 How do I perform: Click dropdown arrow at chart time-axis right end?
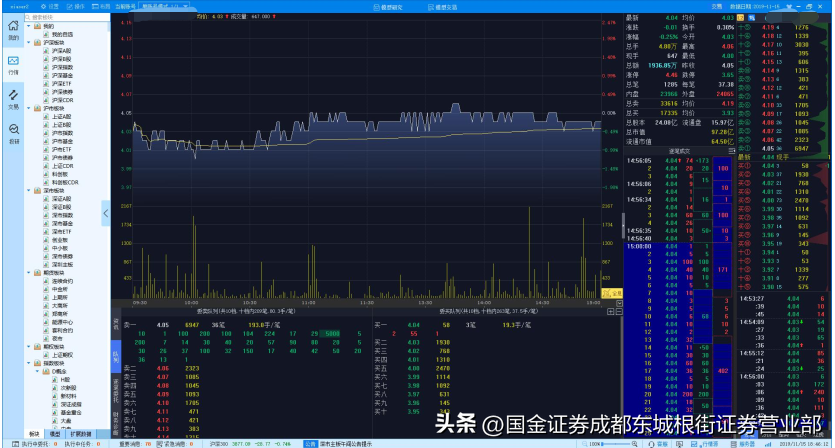pyautogui.click(x=619, y=303)
